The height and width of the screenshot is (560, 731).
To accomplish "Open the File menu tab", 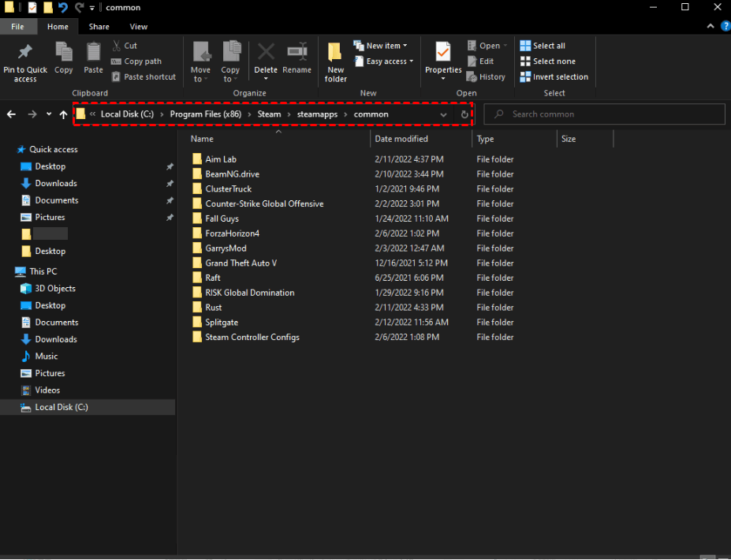I will point(17,27).
